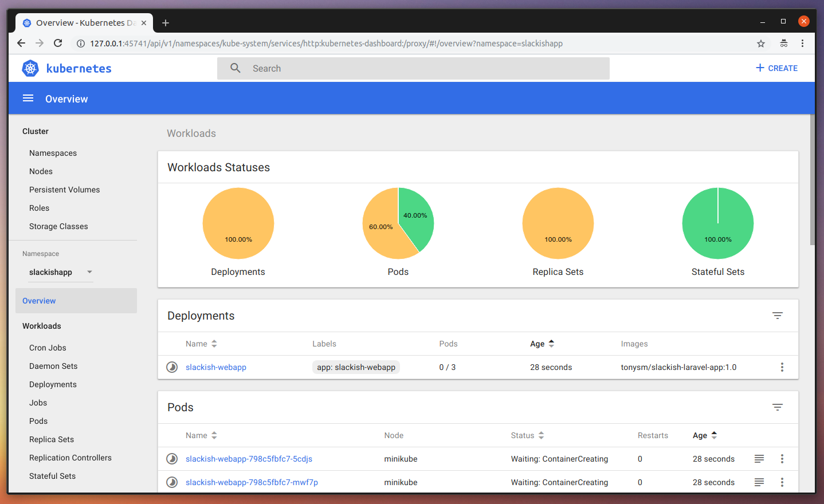Go back with the browser back arrow

(x=21, y=43)
